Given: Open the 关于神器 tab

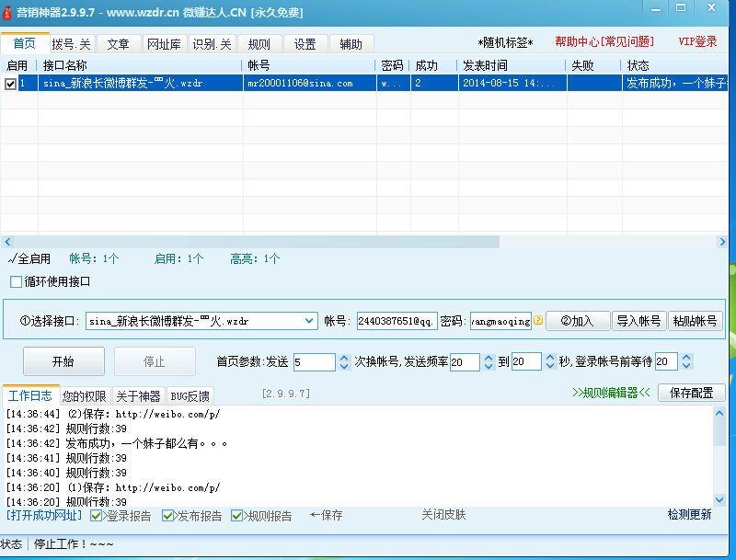Looking at the screenshot, I should [138, 396].
